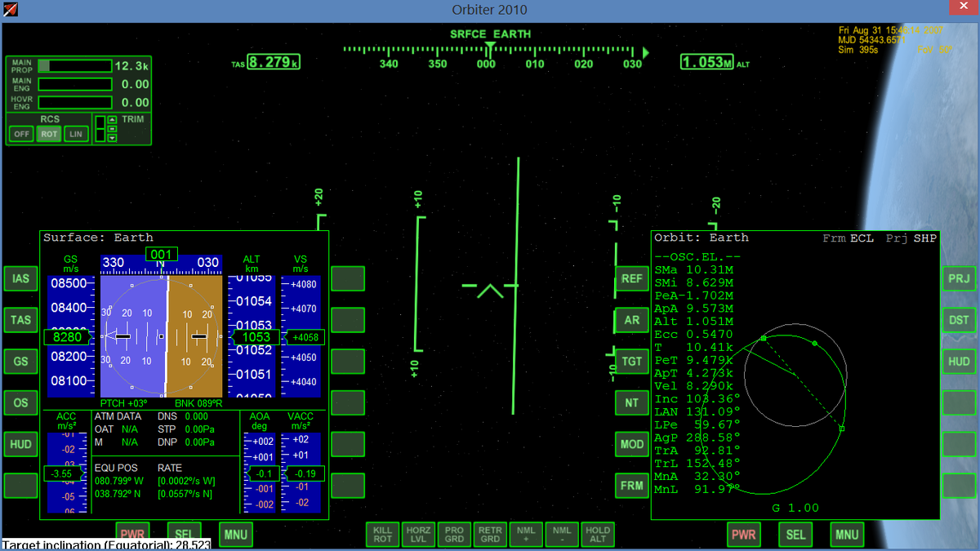The image size is (980, 551).
Task: Click DST on the Orbit MFD
Action: coord(959,321)
